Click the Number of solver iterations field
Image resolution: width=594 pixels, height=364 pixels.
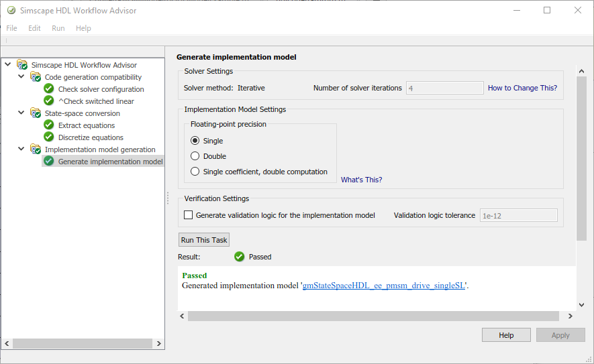click(444, 88)
